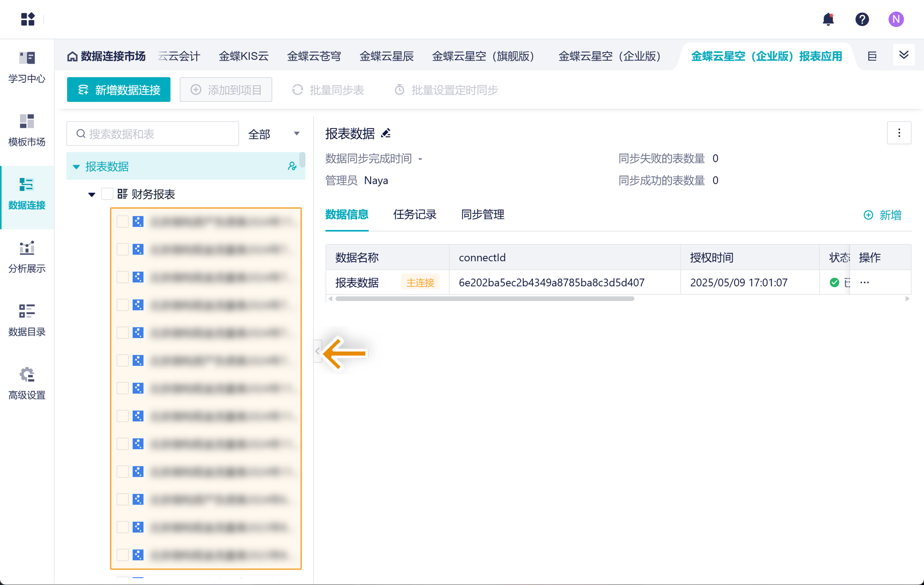Collapse the 财务报表 tree node
The width and height of the screenshot is (924, 585).
tap(92, 194)
